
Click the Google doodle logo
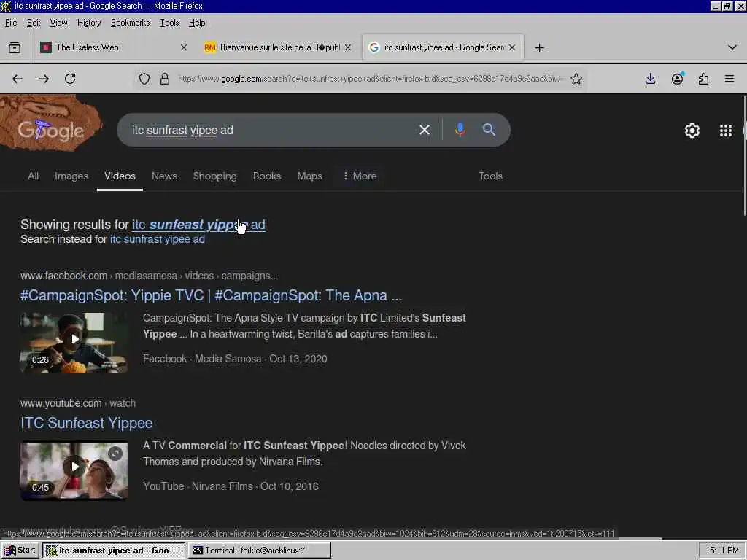pos(50,124)
